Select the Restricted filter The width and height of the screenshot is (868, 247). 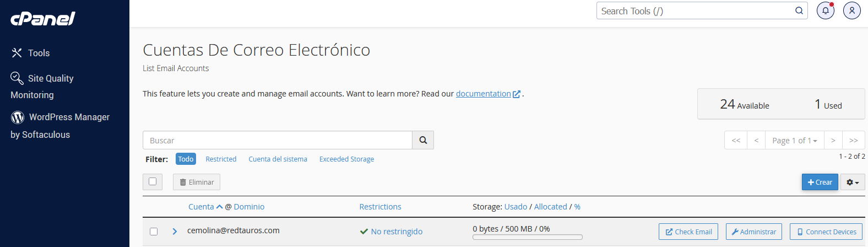[x=221, y=159]
